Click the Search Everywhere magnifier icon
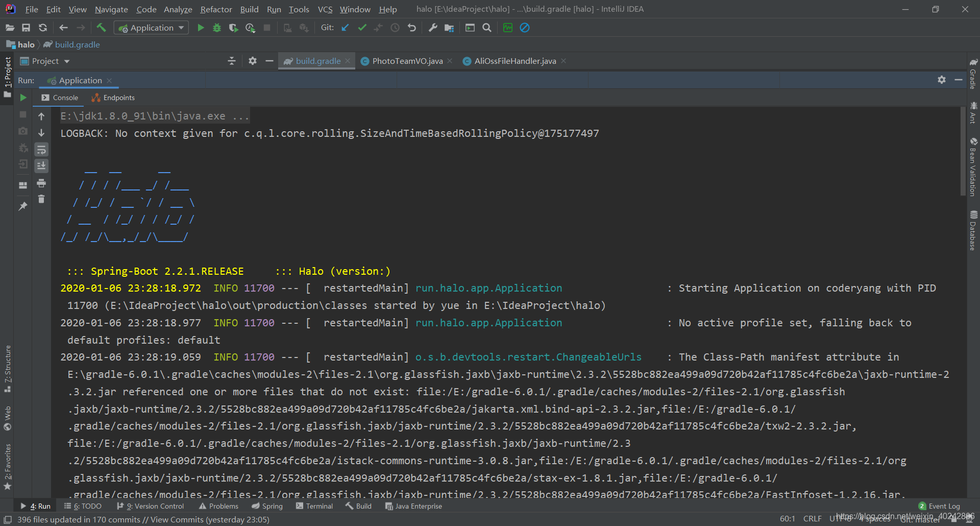This screenshot has height=526, width=980. pyautogui.click(x=487, y=28)
